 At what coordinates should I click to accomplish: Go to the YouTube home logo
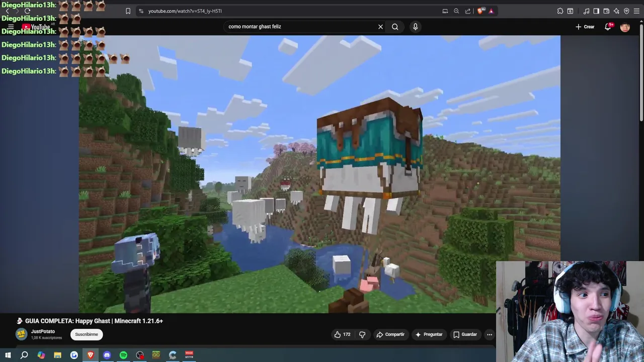pos(36,27)
